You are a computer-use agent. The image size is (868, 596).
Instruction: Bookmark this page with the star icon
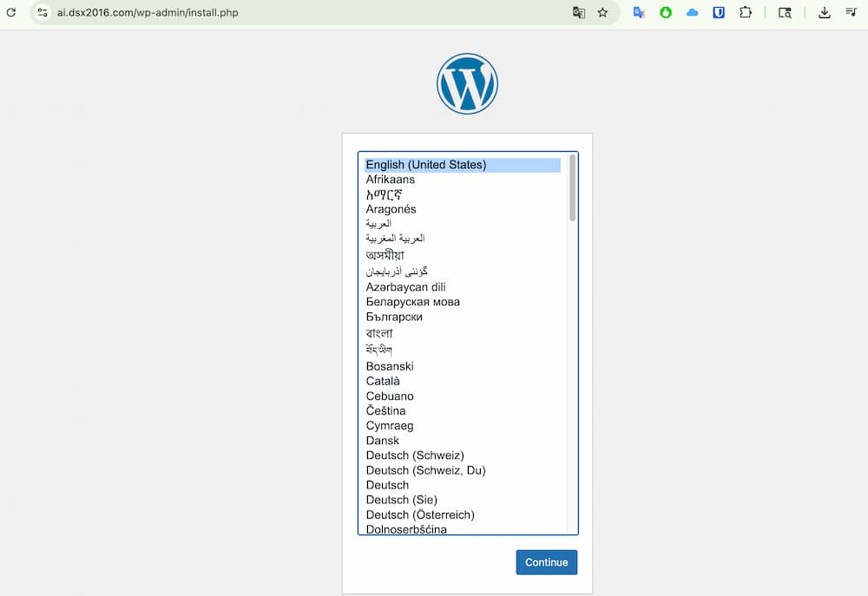pos(603,12)
